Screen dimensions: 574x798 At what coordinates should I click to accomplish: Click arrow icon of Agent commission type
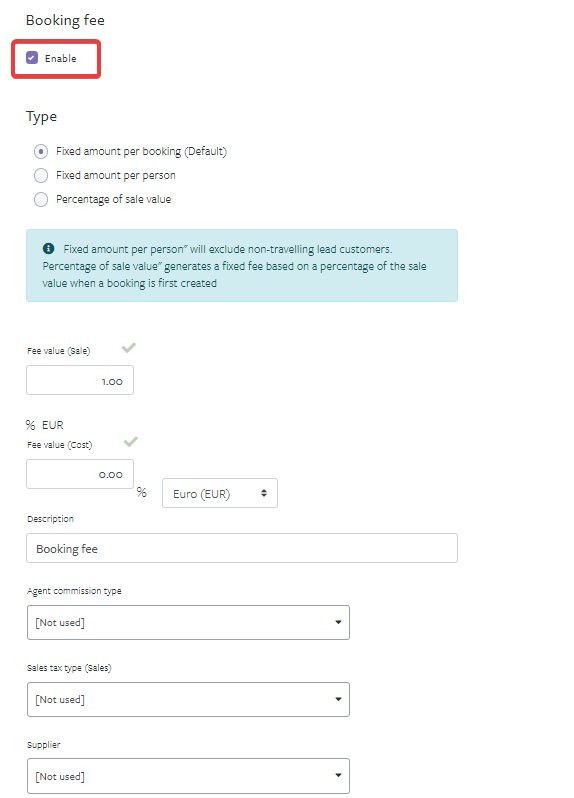click(x=338, y=622)
